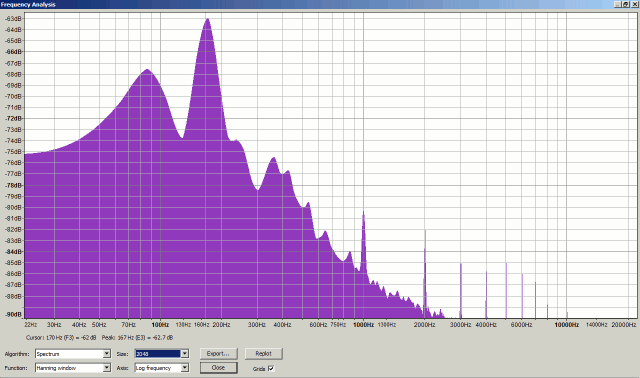Minimize the Frequency Analysis window

point(618,4)
